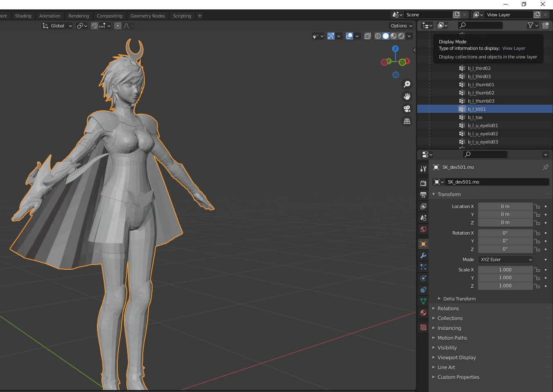
Task: Open the Material properties tab
Action: (x=423, y=313)
